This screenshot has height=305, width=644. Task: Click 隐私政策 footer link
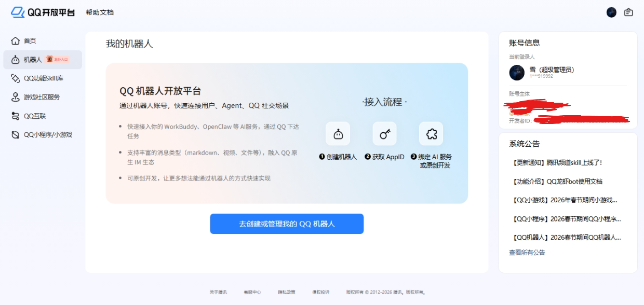(287, 292)
